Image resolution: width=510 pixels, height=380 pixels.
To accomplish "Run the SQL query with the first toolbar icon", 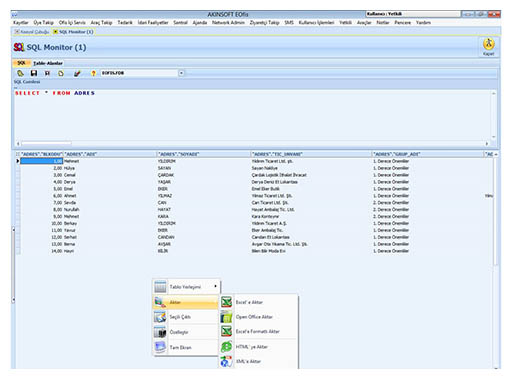I will tap(20, 73).
